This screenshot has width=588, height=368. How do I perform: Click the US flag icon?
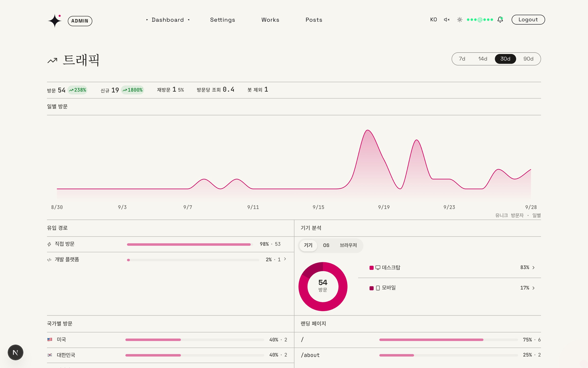tap(50, 340)
